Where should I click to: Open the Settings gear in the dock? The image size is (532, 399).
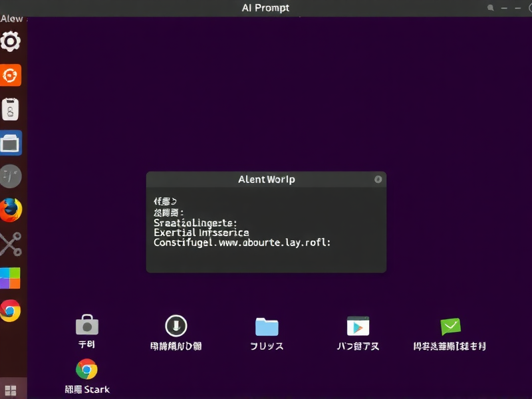click(x=11, y=41)
